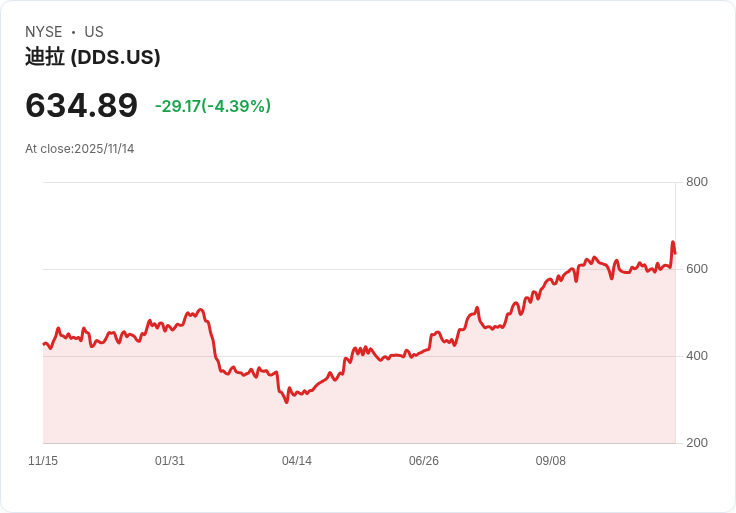Click the DDS.US ticker symbol

116,57
